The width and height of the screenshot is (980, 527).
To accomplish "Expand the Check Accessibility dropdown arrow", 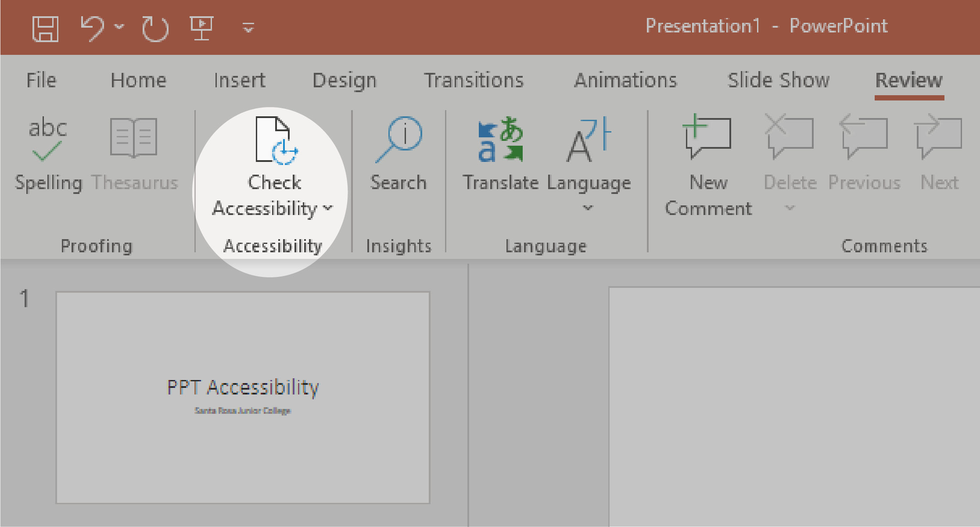I will click(328, 208).
